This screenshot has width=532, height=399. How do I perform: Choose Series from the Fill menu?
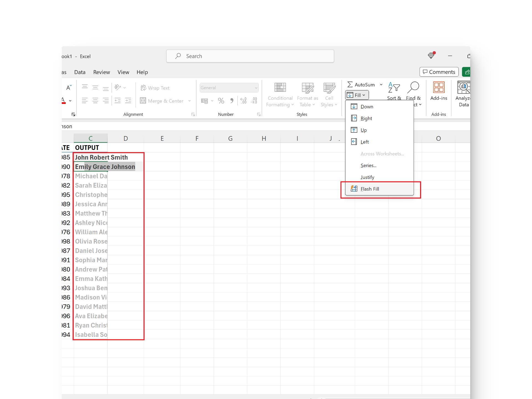tap(368, 165)
